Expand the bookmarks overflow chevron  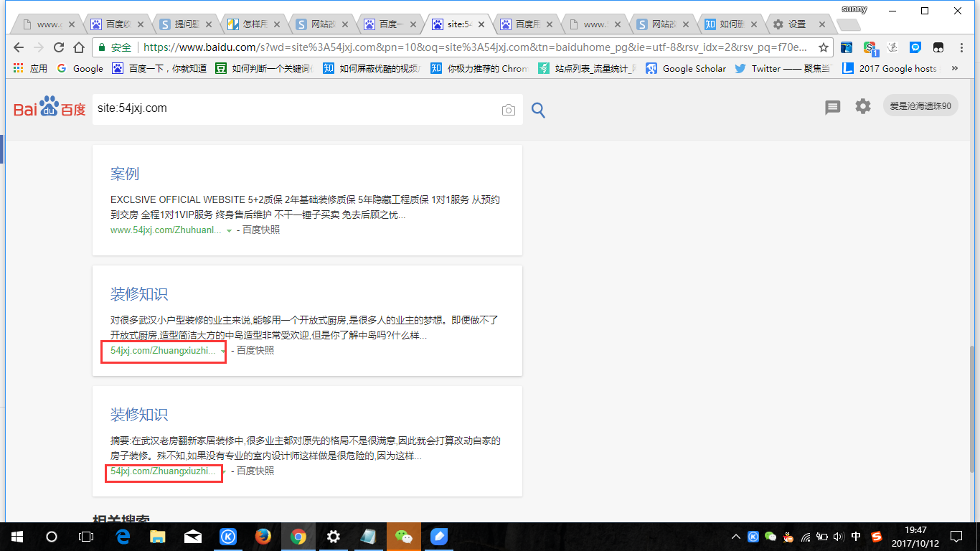(x=954, y=68)
